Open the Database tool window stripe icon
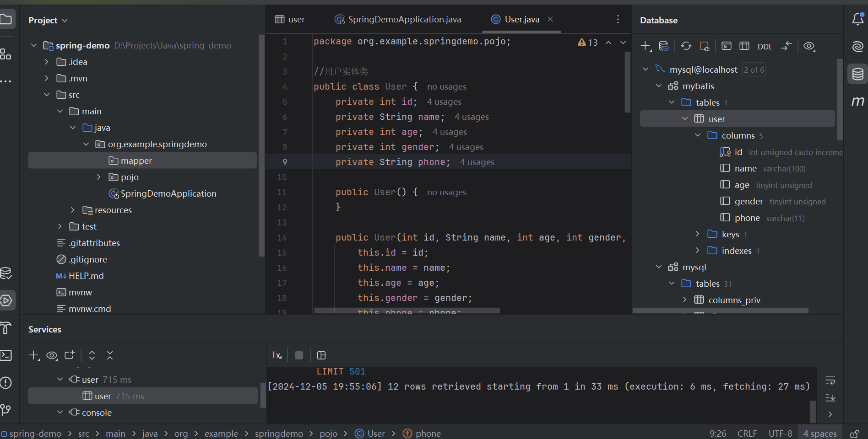 coord(857,74)
